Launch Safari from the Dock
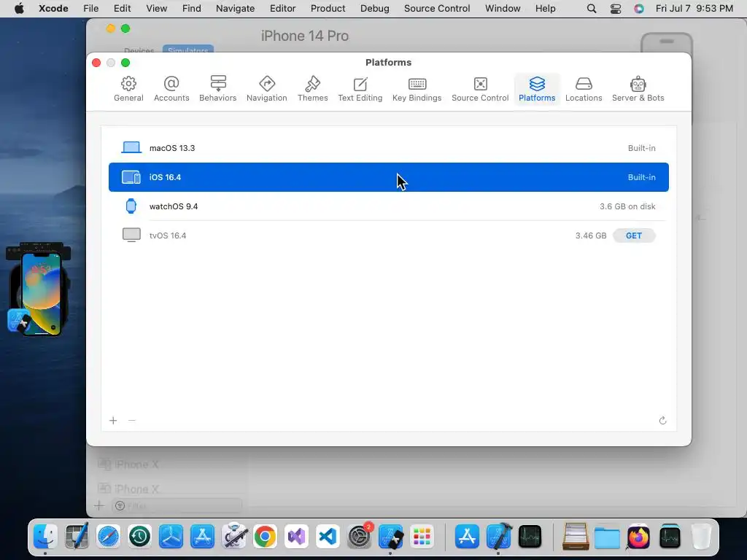The image size is (747, 560). [x=108, y=537]
